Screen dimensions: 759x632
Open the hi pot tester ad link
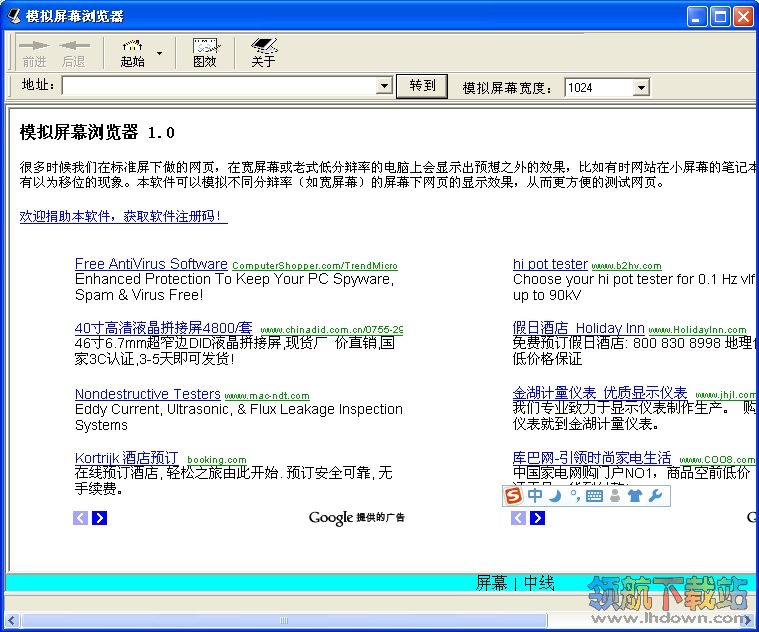[x=550, y=264]
